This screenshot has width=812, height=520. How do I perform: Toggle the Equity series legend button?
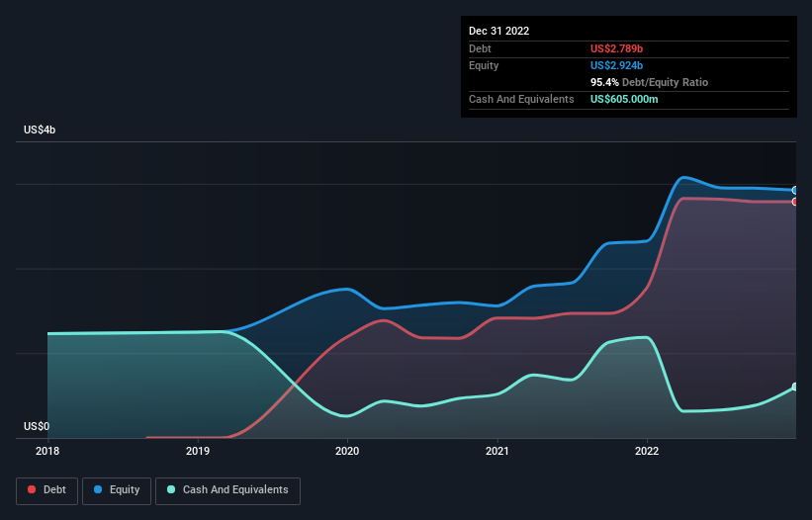point(117,490)
